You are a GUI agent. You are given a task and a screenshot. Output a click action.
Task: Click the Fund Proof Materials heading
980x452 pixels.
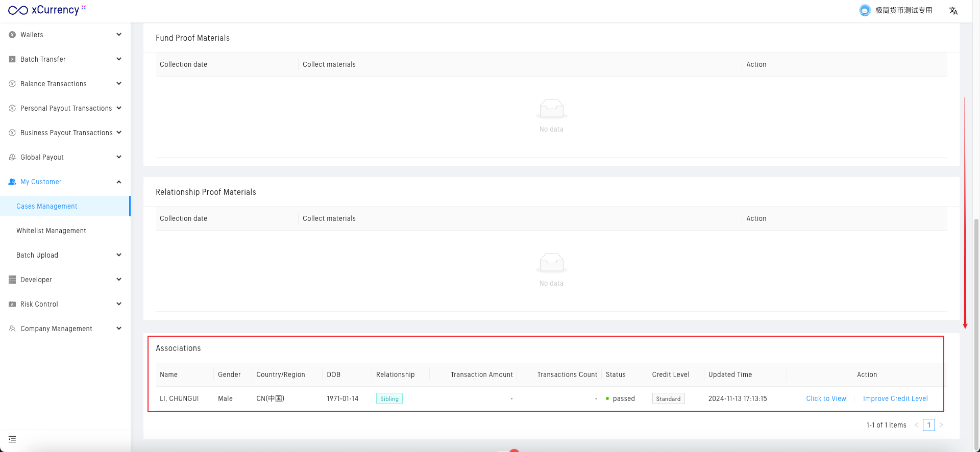pos(192,38)
